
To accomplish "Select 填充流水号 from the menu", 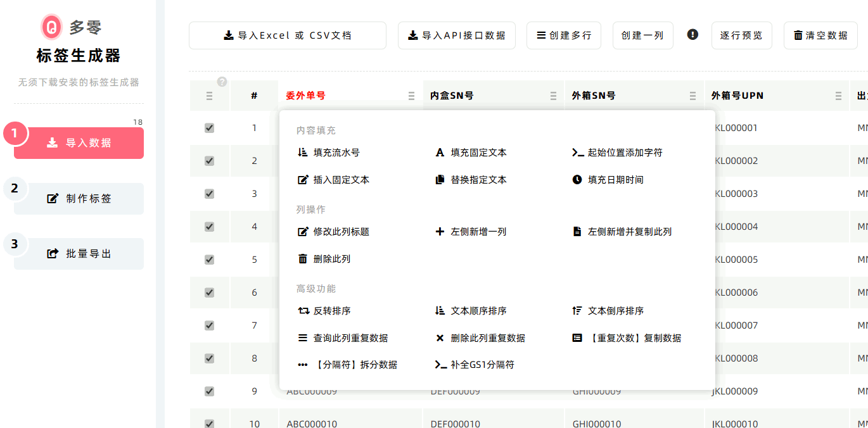I will [x=336, y=153].
